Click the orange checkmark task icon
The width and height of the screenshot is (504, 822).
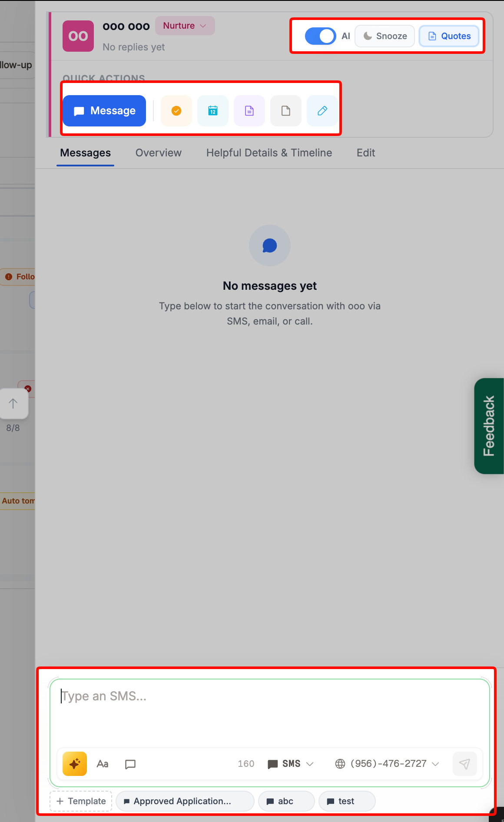[176, 111]
